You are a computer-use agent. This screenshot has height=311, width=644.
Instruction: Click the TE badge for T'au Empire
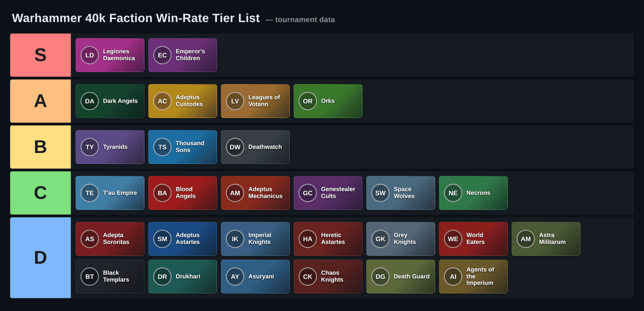[90, 193]
